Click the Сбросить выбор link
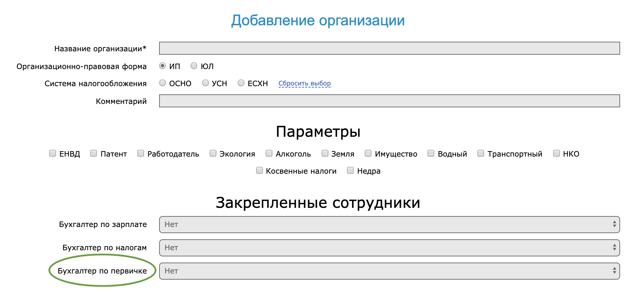 click(304, 83)
